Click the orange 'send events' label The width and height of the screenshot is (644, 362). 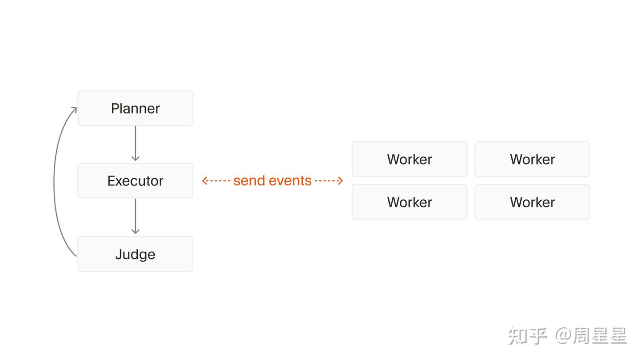coord(272,181)
